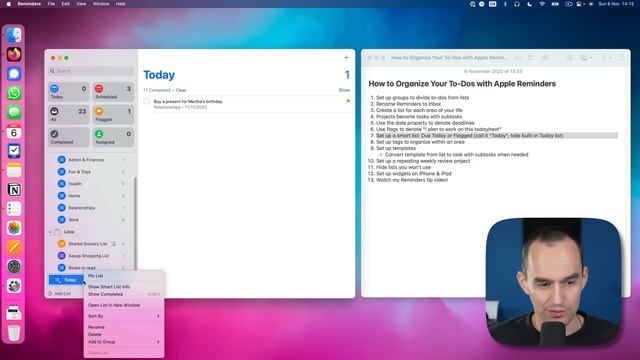Open the Reminders icon in the Dock

pyautogui.click(x=14, y=209)
